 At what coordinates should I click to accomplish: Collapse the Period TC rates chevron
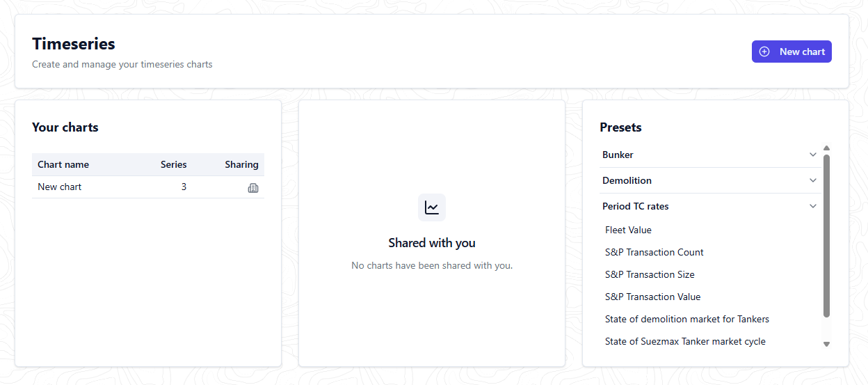point(813,206)
